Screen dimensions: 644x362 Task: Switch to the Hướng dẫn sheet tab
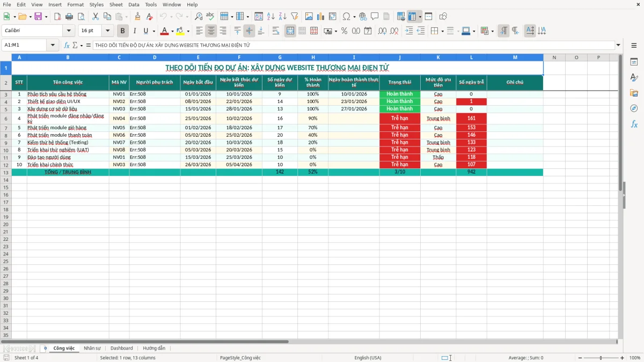[154, 348]
